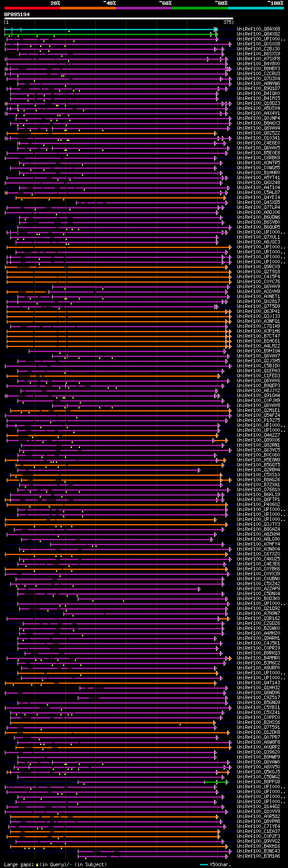Select the UniRef100_Q0JNP4 label
Screen dimensions: 288x868
pyautogui.click(x=258, y=118)
